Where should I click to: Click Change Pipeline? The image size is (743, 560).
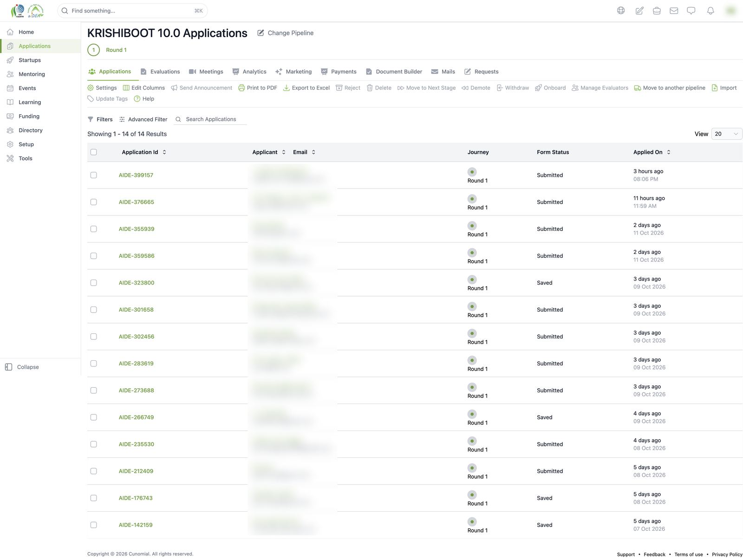[286, 33]
